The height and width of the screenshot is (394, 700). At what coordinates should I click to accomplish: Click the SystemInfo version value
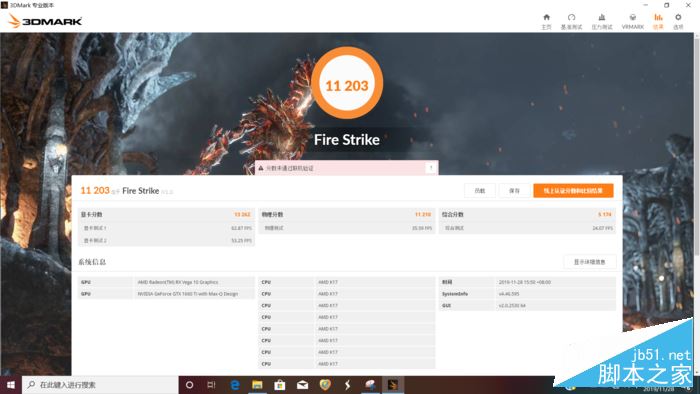pyautogui.click(x=509, y=294)
